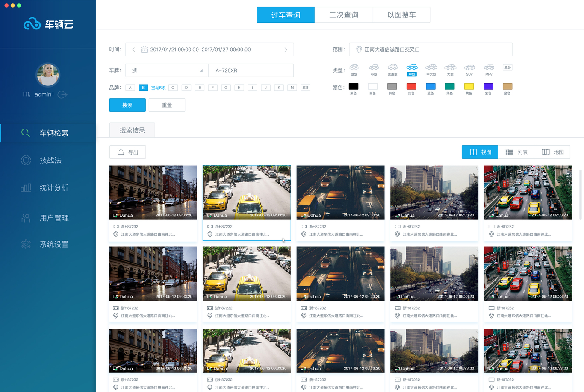Expand 更多 vehicle types

pyautogui.click(x=507, y=67)
